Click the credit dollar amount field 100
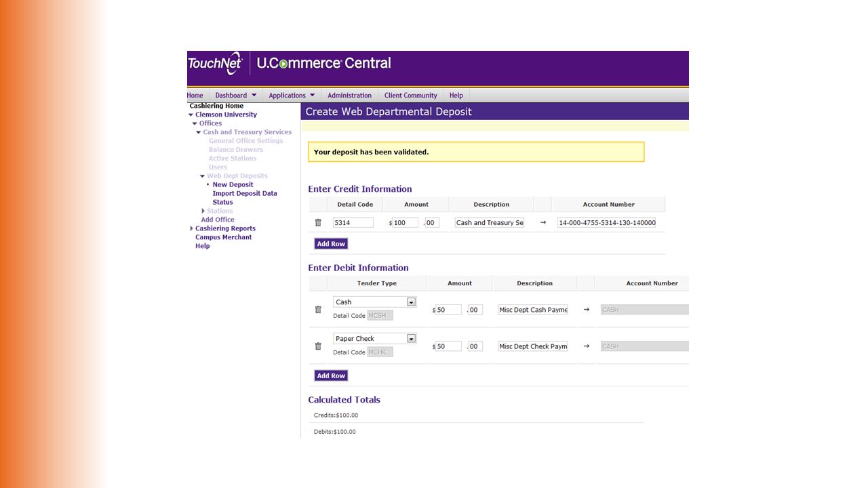The width and height of the screenshot is (868, 488). [x=405, y=222]
